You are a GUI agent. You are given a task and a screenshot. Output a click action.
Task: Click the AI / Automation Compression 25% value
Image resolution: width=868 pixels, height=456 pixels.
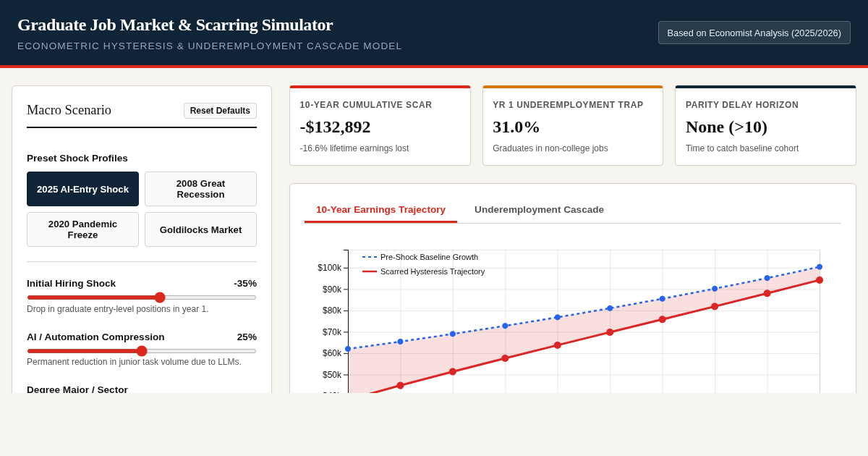point(247,337)
